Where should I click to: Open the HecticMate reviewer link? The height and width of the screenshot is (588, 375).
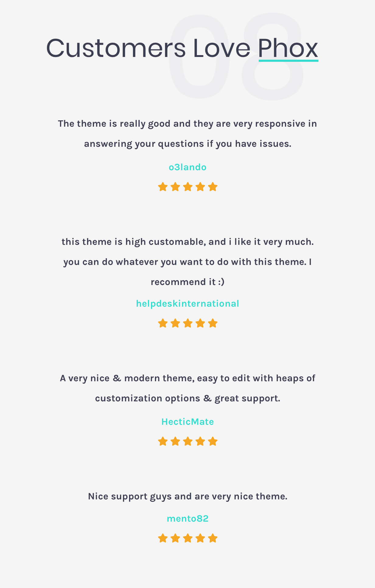tap(187, 422)
